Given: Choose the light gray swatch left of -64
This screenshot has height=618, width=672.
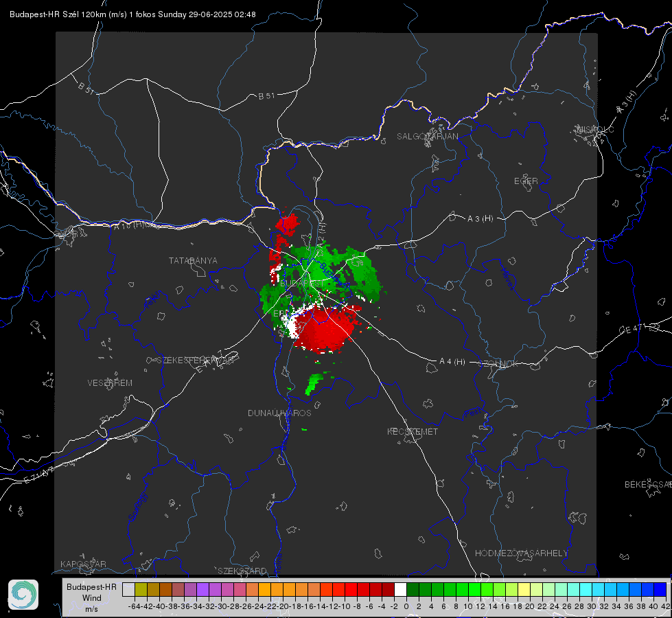Looking at the screenshot, I should click(128, 589).
